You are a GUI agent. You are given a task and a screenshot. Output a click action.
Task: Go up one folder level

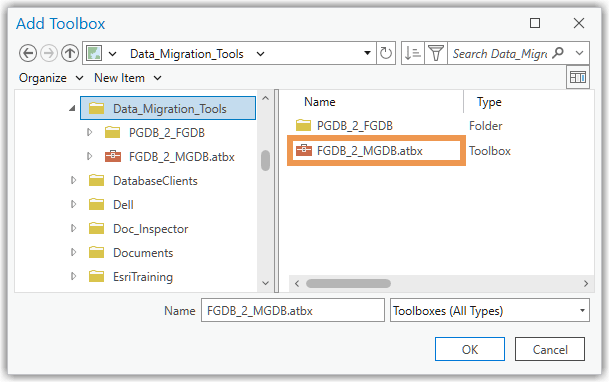(70, 53)
